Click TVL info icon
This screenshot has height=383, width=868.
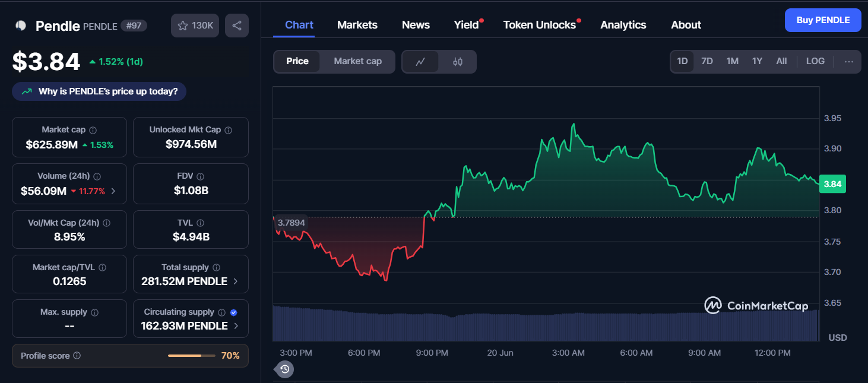201,223
